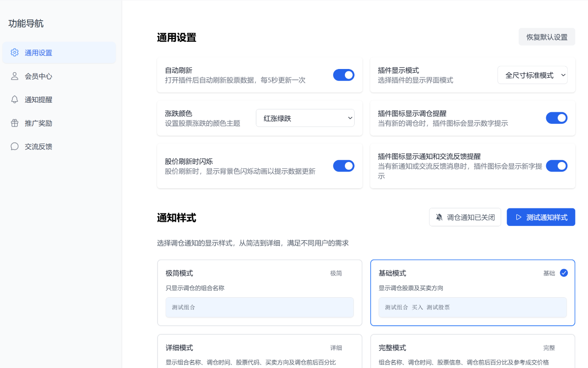Screen dimensions: 588x368
Task: Click the 测试通知样式 button
Action: tap(541, 217)
